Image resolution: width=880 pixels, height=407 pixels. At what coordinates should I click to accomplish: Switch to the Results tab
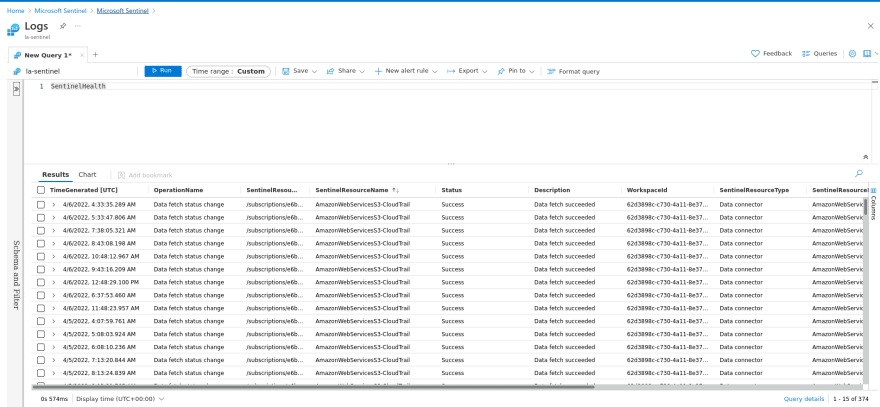pos(56,175)
